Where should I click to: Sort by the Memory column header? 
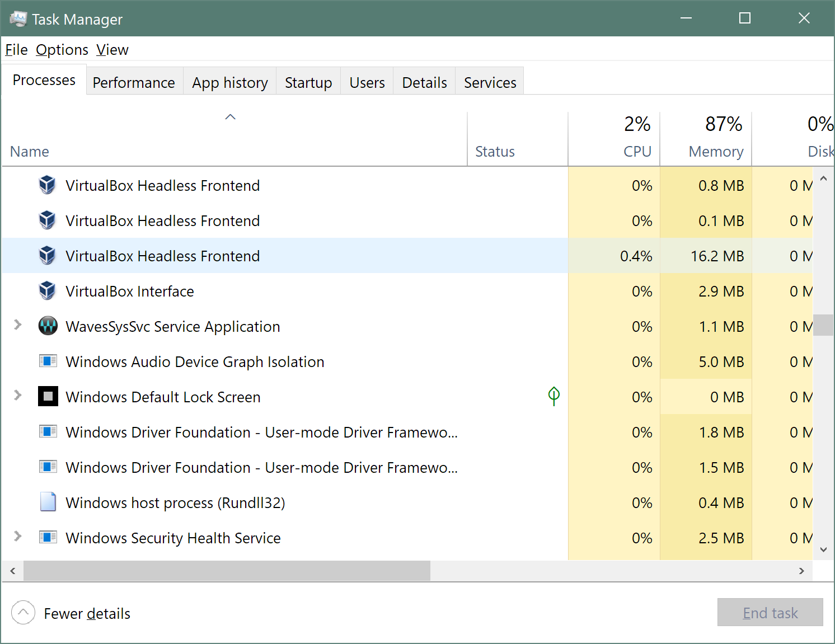(x=706, y=139)
